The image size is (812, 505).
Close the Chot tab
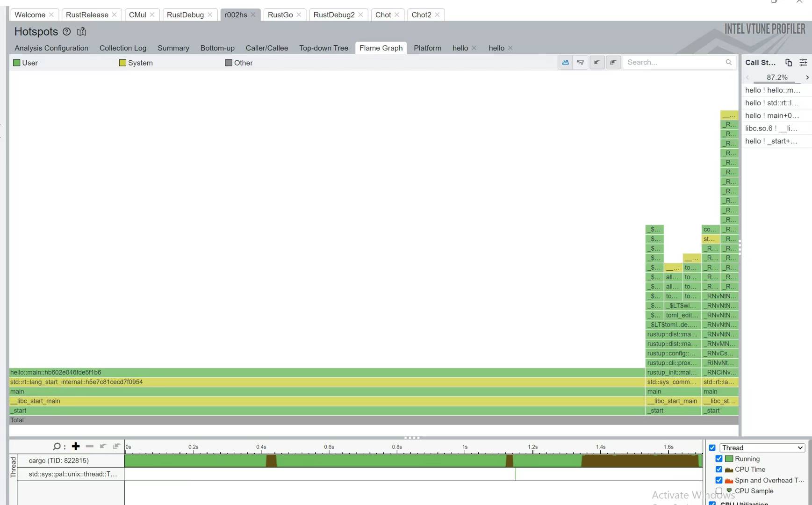(x=397, y=15)
